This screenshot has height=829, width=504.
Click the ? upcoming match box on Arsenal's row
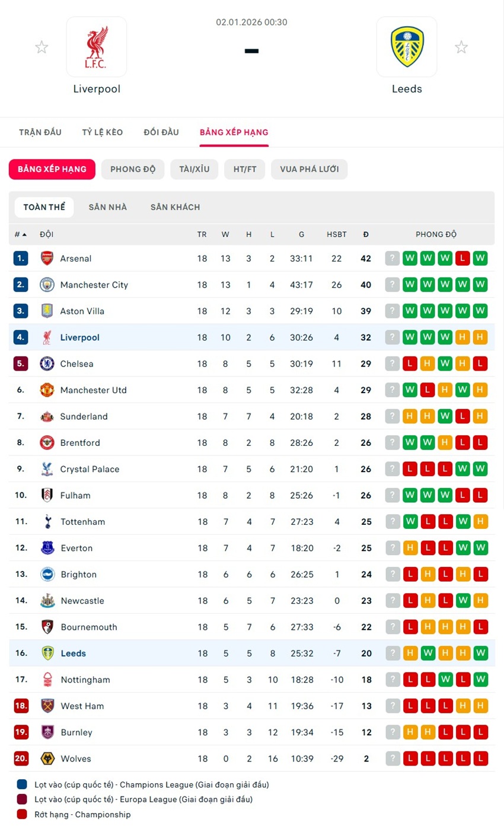click(392, 258)
